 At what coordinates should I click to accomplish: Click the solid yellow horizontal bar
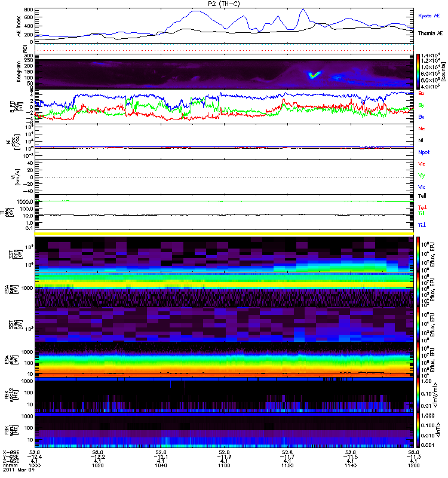225,233
